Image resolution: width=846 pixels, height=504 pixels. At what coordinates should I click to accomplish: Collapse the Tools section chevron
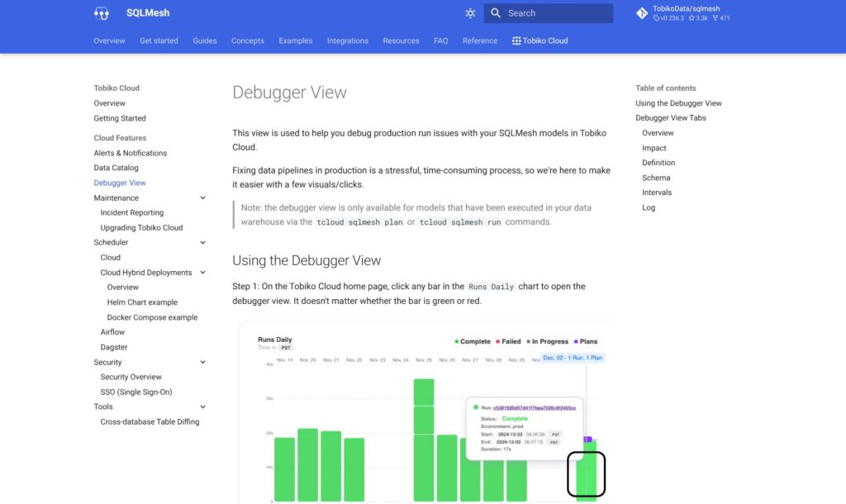click(x=203, y=407)
